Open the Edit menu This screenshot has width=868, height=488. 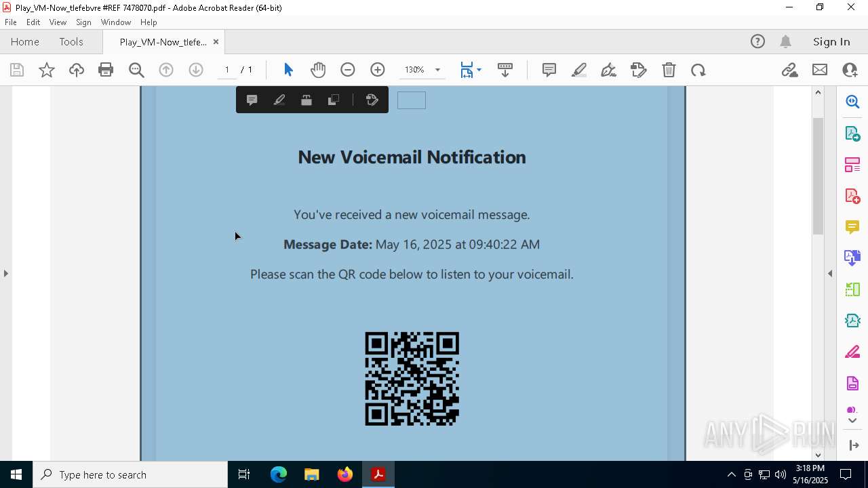pos(33,22)
